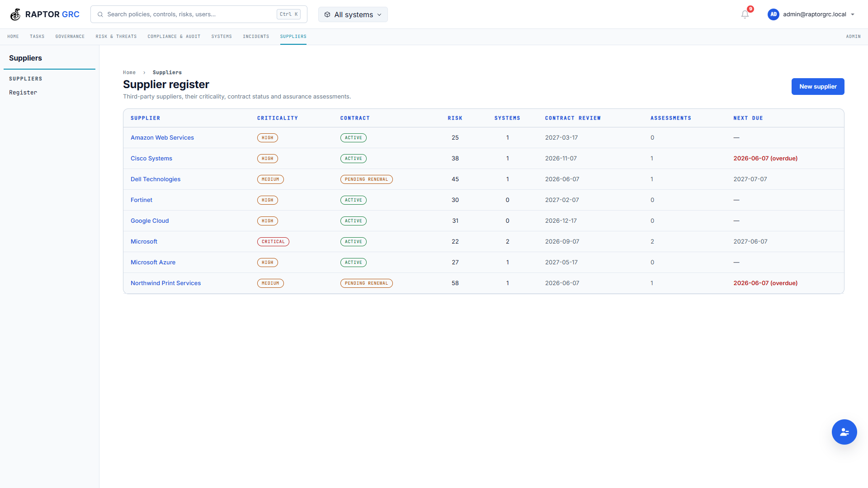Click the High badge for Fortinet
The width and height of the screenshot is (868, 488).
tap(268, 200)
